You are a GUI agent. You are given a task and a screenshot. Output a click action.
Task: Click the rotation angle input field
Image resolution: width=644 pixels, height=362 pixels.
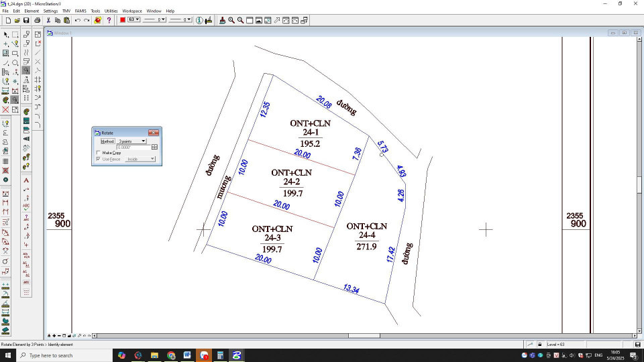coord(133,147)
